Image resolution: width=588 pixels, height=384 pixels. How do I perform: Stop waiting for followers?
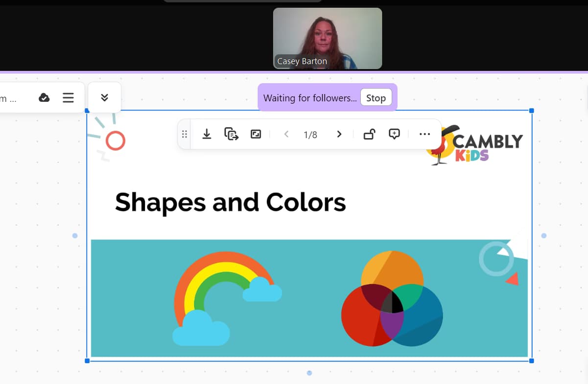pos(376,98)
